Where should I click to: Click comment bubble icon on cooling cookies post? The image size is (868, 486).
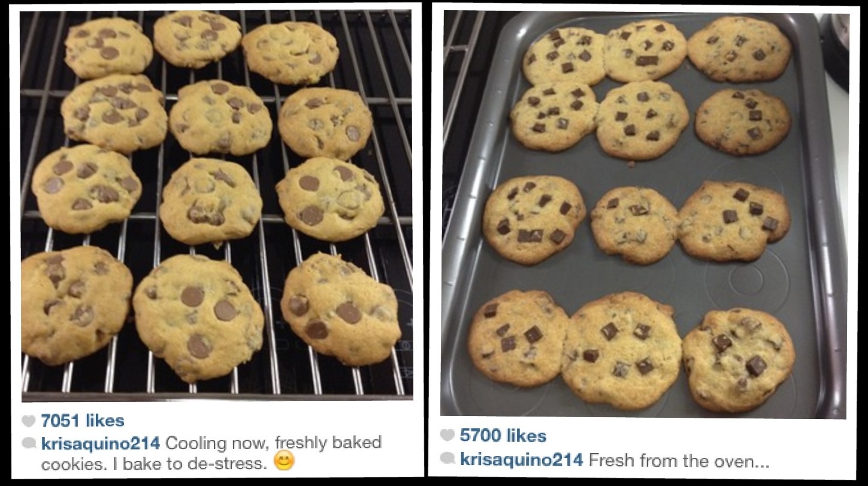29,444
